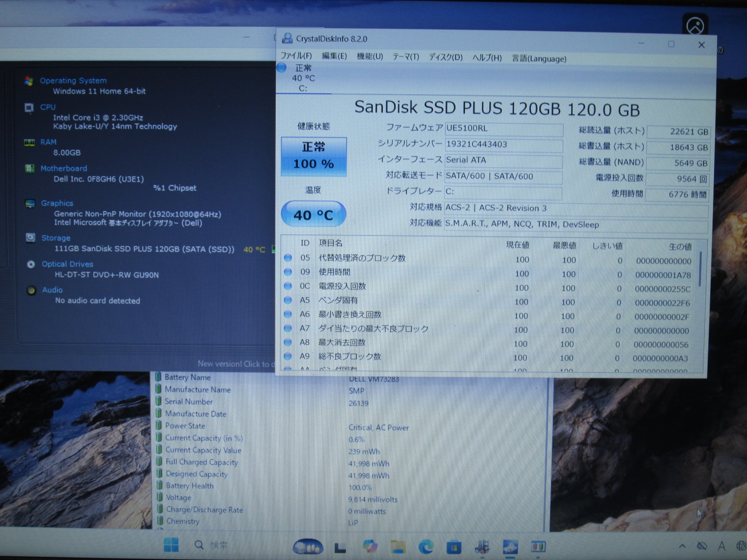Click the 正常 100% health status button
The width and height of the screenshot is (747, 560).
click(x=314, y=156)
